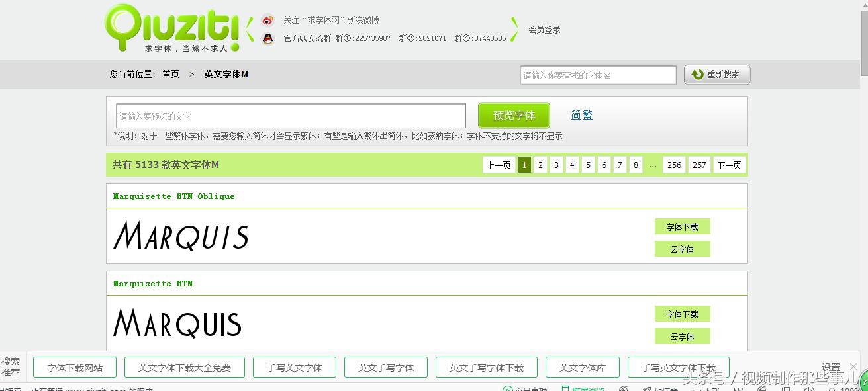The image size is (868, 391).
Task: Click the compass browser icon in status bar
Action: (763, 388)
